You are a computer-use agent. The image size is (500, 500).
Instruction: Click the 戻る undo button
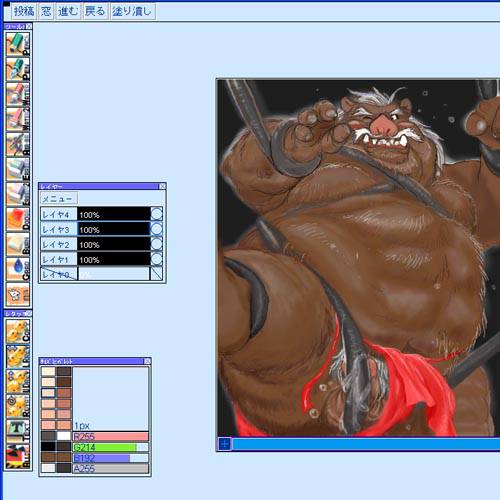95,12
